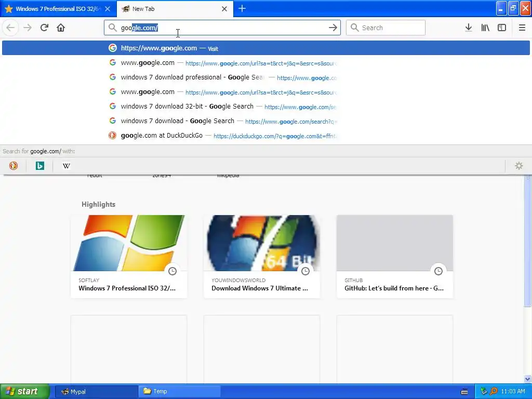Reload the current page
The image size is (532, 399).
point(44,28)
